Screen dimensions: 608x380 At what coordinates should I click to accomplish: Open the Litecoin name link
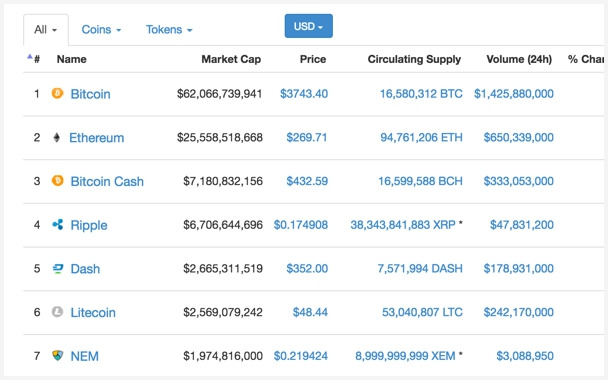tap(93, 312)
